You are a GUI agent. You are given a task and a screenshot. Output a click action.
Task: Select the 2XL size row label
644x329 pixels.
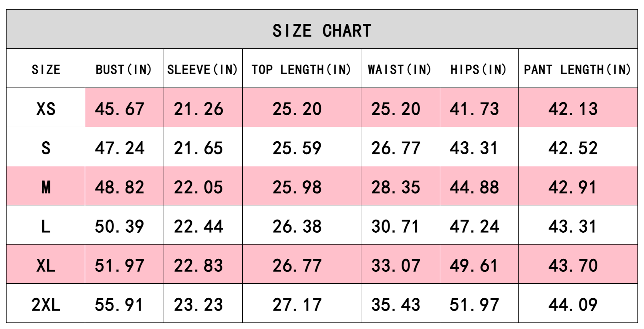coord(46,305)
